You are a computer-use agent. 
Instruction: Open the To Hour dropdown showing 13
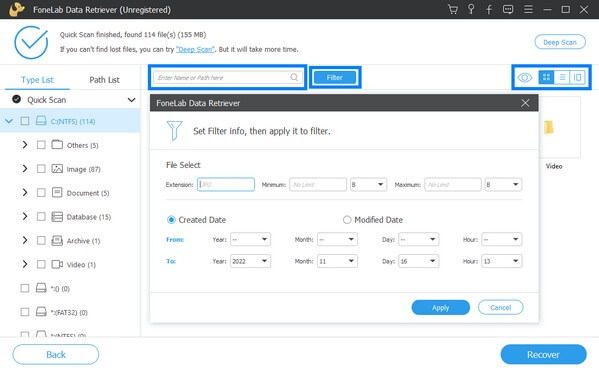[x=502, y=261]
